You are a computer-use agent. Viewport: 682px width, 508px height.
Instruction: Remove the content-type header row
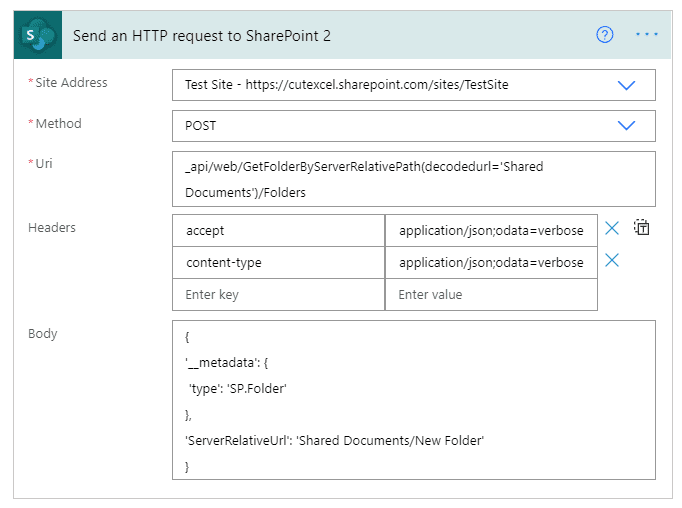pos(612,260)
